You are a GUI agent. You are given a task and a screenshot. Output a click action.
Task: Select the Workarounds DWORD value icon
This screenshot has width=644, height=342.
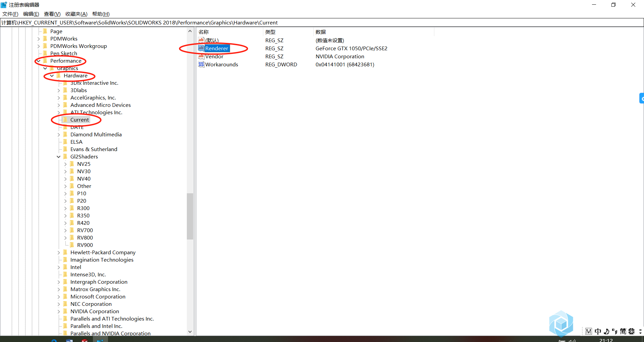coord(201,64)
